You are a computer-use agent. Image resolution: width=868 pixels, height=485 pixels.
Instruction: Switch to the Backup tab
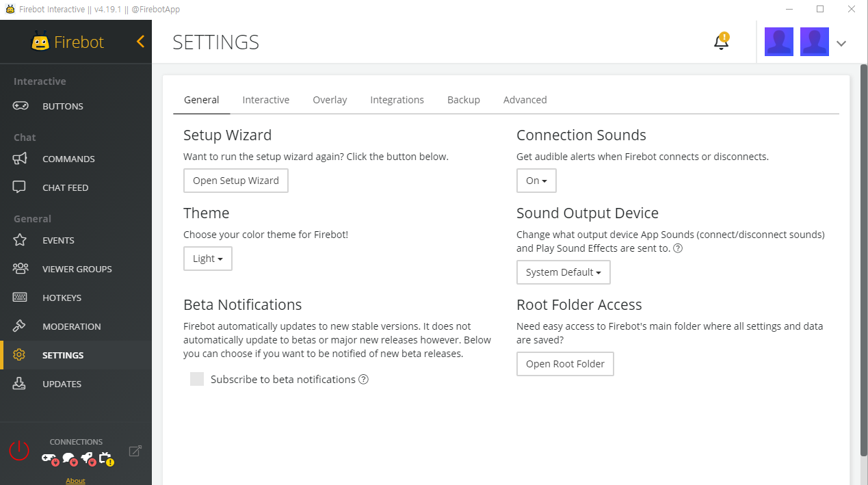464,100
